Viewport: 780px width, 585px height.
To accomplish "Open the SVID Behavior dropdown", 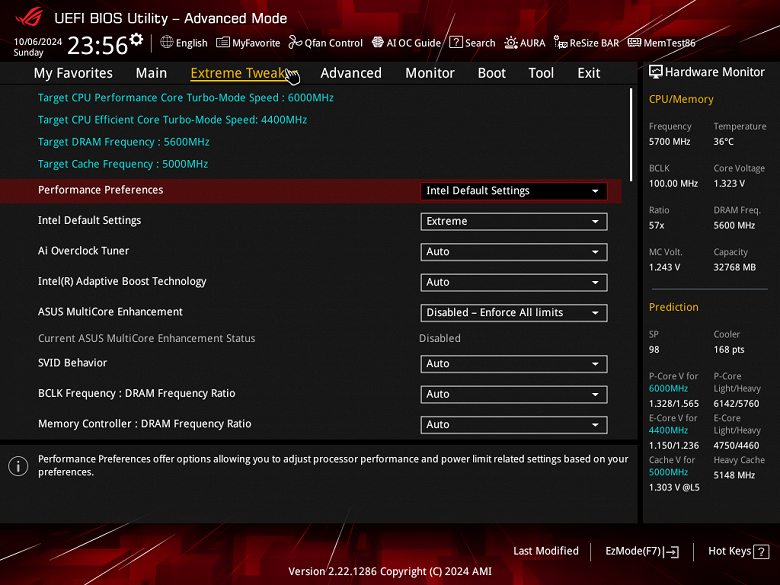I will click(x=513, y=364).
